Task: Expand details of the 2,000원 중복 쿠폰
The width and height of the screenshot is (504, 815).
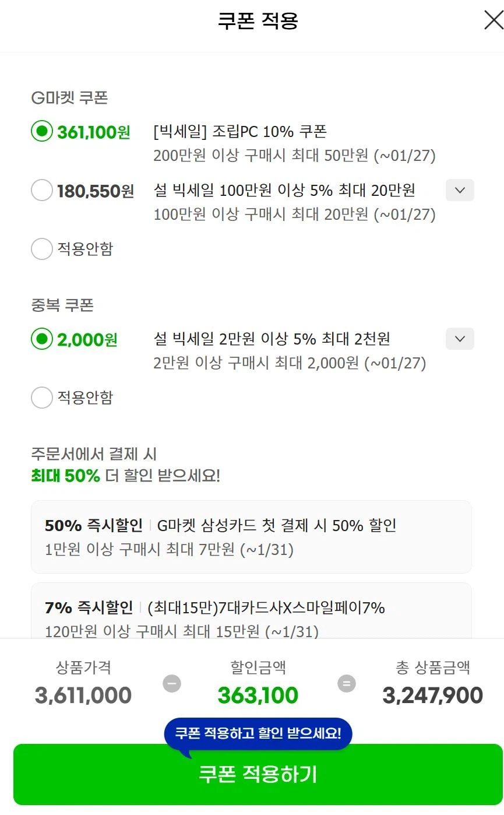Action: click(x=459, y=339)
